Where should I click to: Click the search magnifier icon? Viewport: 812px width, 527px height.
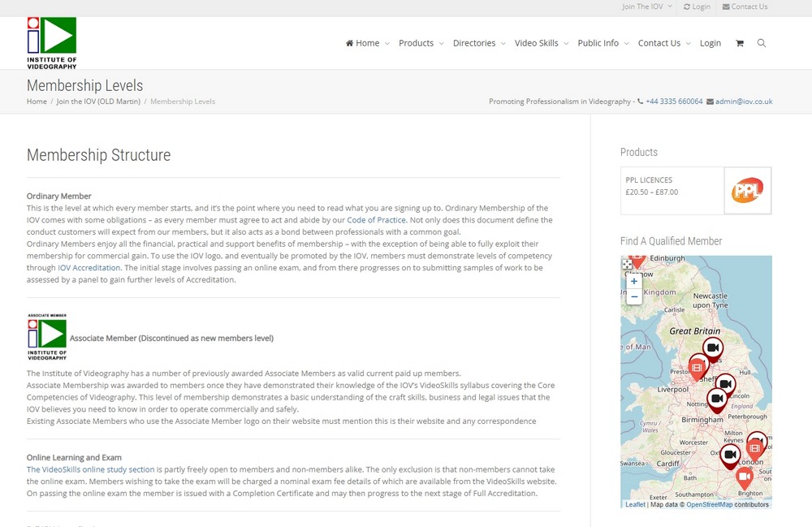tap(761, 43)
